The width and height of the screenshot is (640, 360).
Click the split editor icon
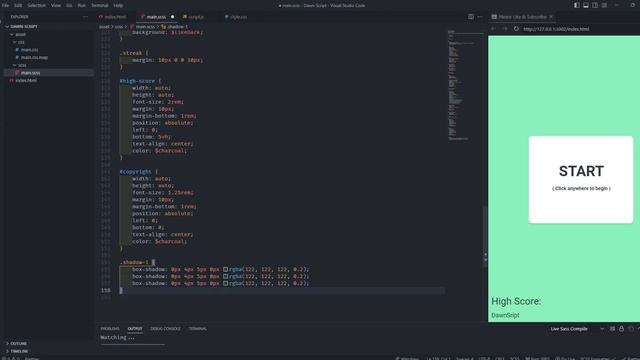[x=471, y=17]
